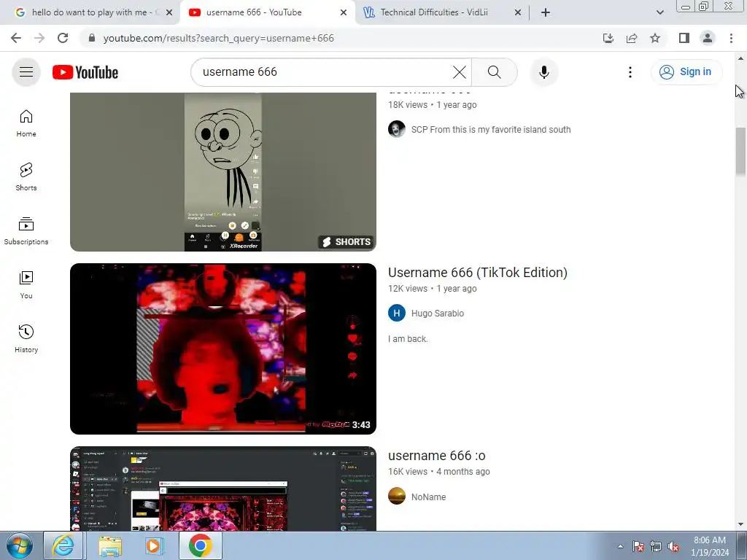Viewport: 747px width, 560px height.
Task: Open a new browser tab
Action: [x=546, y=12]
